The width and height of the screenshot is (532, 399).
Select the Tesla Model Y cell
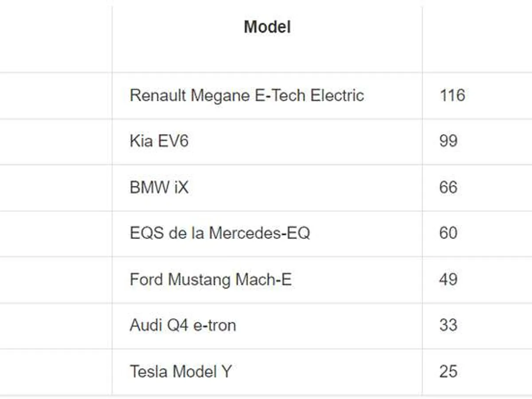tap(180, 372)
